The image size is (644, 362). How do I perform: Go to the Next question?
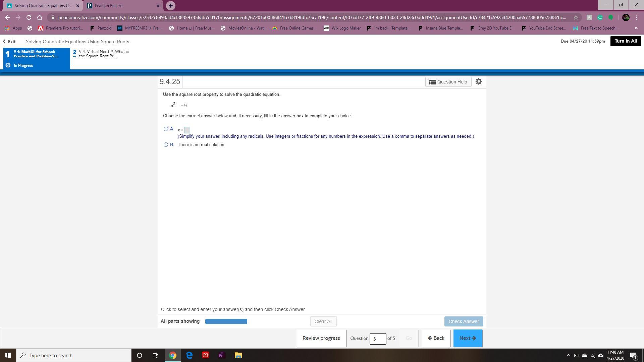pos(468,338)
